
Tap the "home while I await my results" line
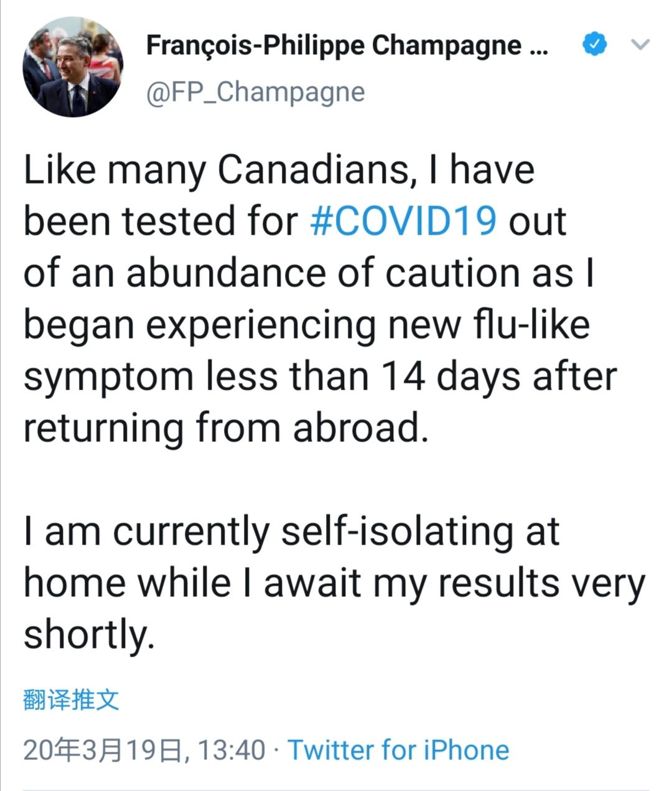(x=334, y=583)
